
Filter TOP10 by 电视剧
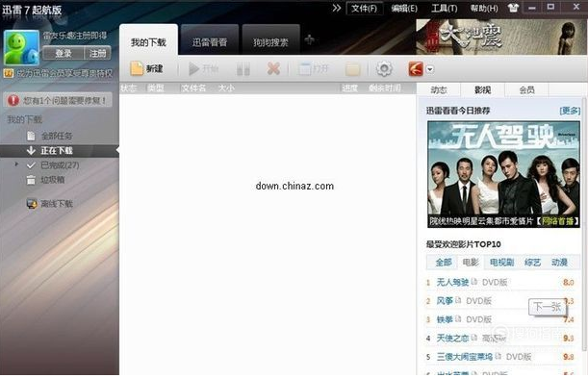click(501, 263)
